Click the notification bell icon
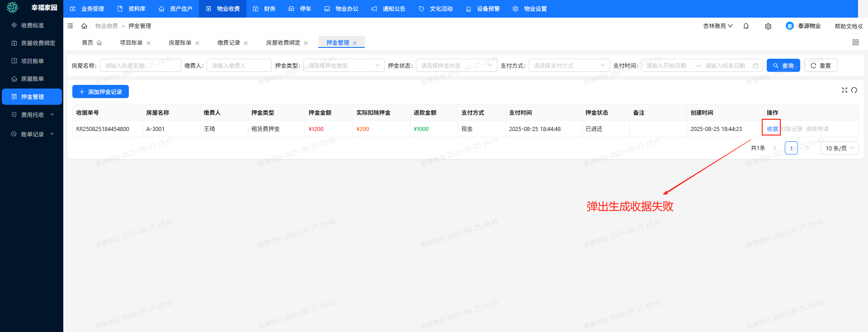 pyautogui.click(x=746, y=26)
